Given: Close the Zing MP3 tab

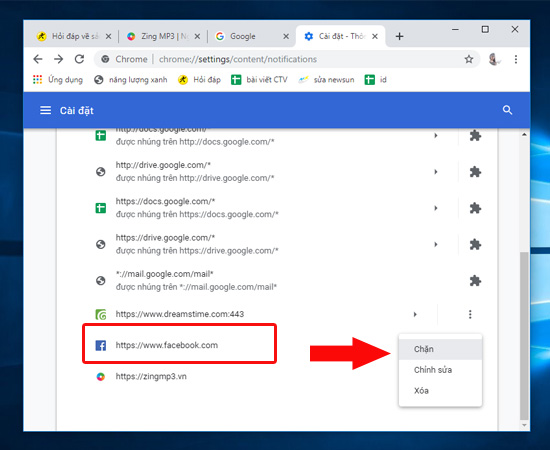Looking at the screenshot, I should tap(197, 36).
